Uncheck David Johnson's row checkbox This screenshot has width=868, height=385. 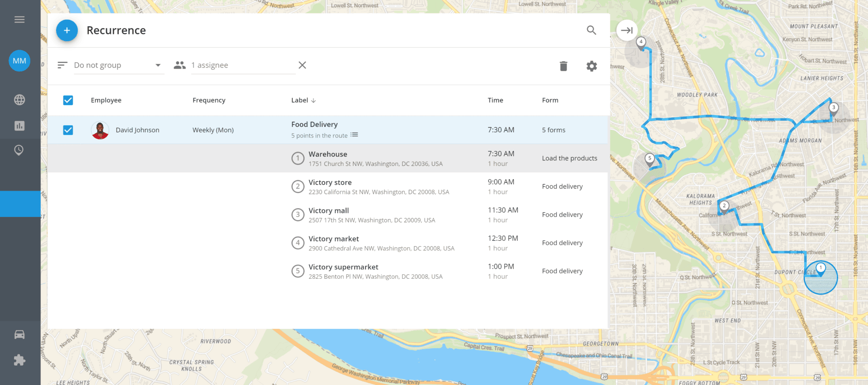68,130
